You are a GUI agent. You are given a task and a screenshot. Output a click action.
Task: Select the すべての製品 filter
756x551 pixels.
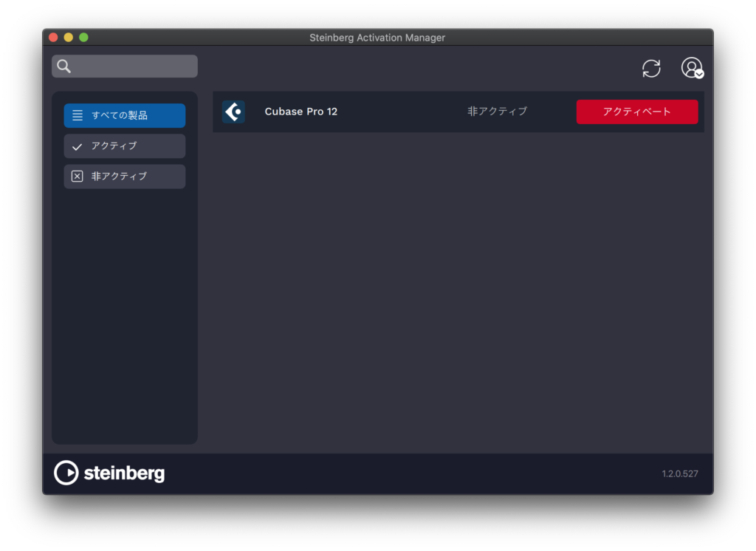124,115
